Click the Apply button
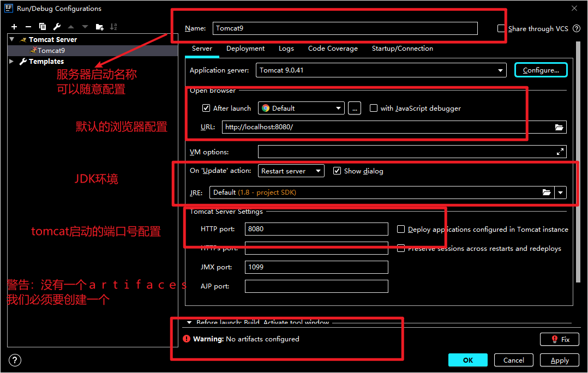The image size is (588, 373). (x=560, y=360)
